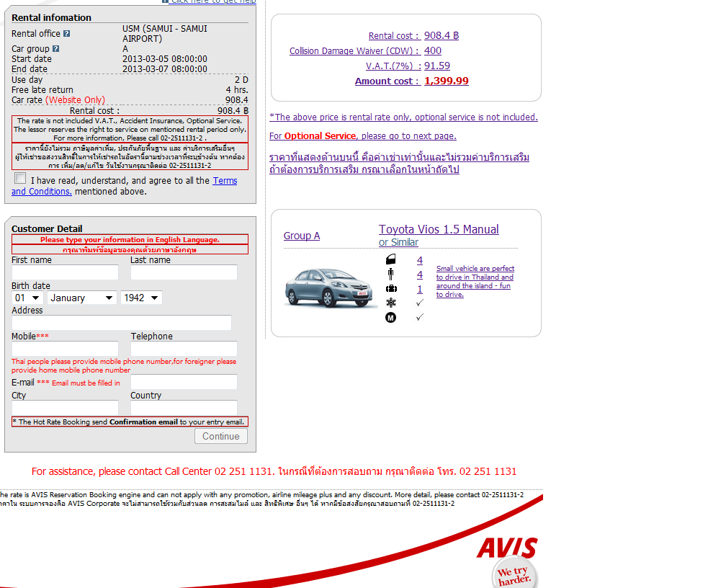The image size is (726, 588).
Task: Click the VAT value 91.59 link
Action: click(437, 66)
